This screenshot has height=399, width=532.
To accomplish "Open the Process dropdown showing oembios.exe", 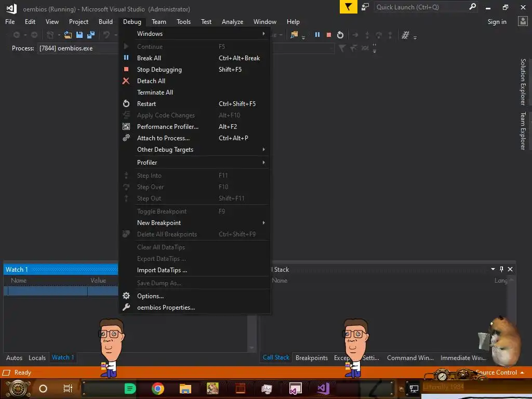I will click(x=78, y=48).
